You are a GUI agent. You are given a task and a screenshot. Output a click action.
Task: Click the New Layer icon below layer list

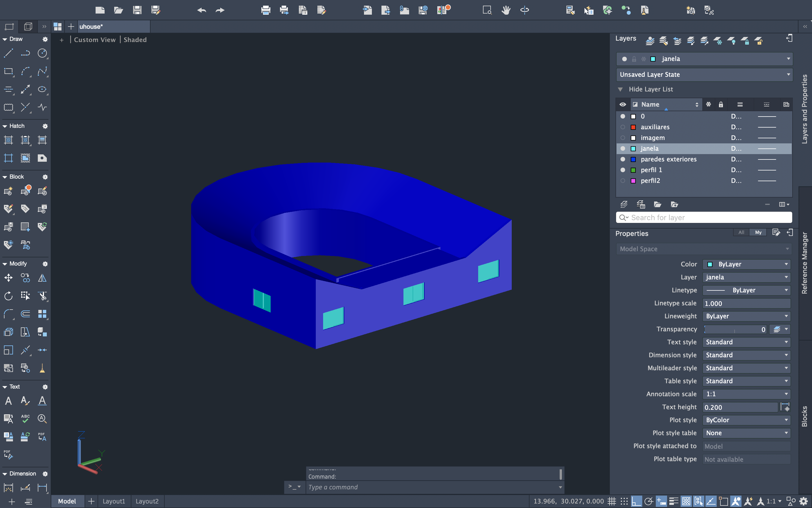624,204
